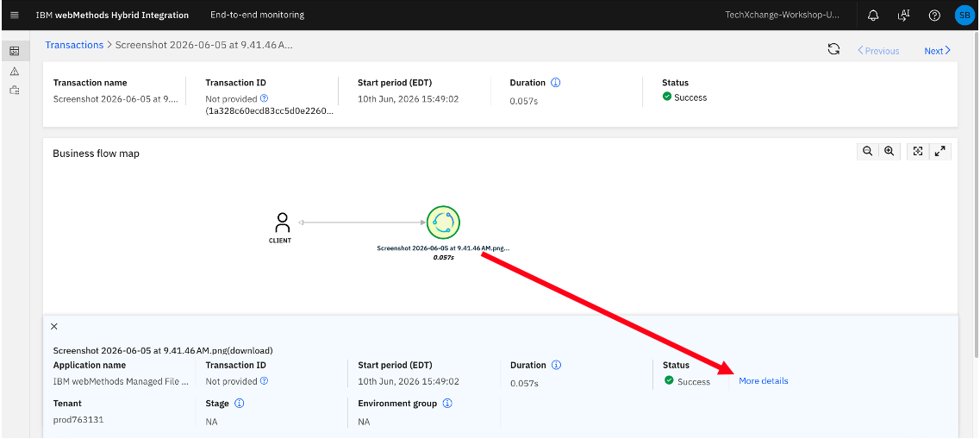Show Stage info tooltip
980x439 pixels.
click(x=239, y=404)
